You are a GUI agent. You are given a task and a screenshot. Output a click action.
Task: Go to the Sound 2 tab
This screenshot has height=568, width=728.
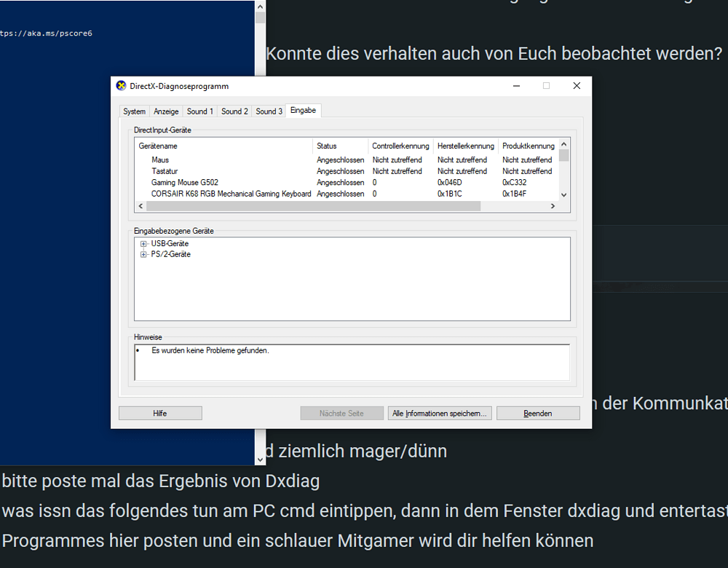[234, 111]
